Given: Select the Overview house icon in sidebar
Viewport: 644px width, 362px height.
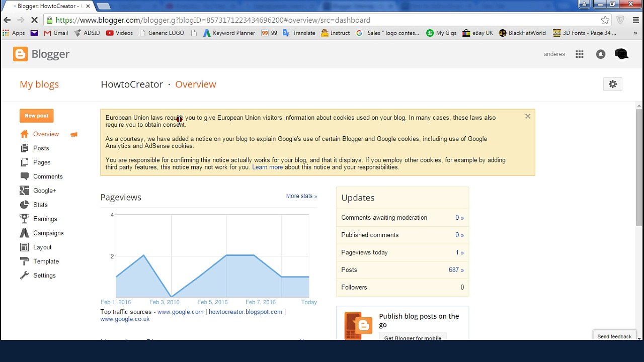Looking at the screenshot, I should point(24,134).
